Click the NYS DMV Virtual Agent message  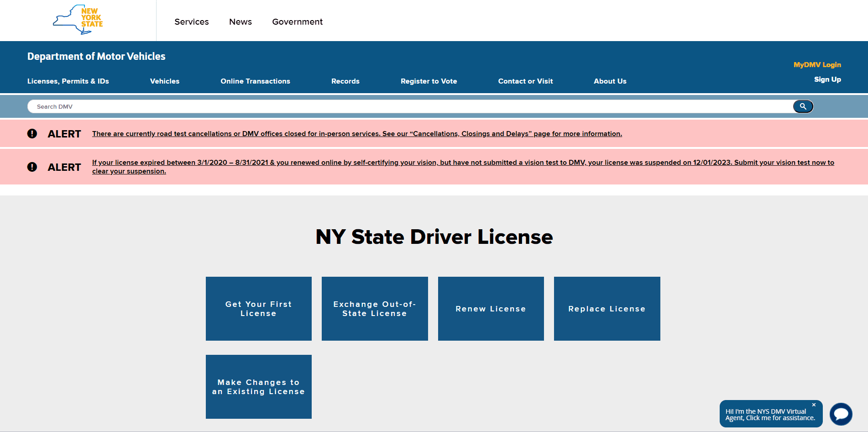[x=770, y=415]
